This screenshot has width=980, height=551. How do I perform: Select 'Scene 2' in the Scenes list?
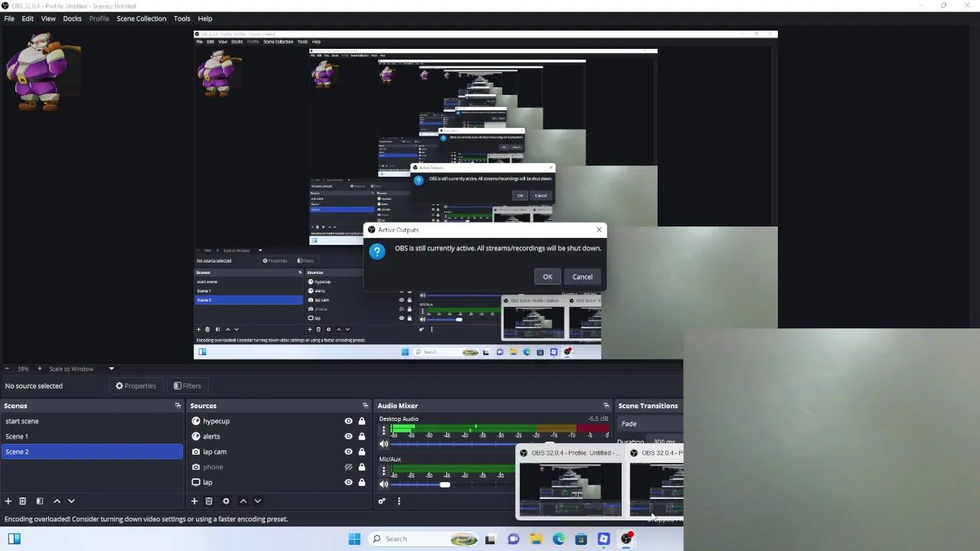pos(92,452)
